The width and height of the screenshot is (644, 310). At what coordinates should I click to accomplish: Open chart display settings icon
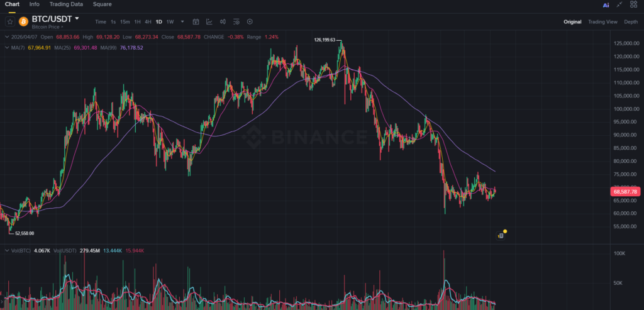(x=235, y=21)
